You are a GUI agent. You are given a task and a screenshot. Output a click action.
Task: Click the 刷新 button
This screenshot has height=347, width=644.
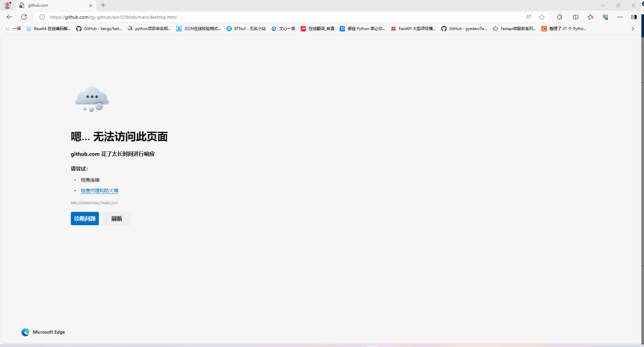click(x=117, y=219)
